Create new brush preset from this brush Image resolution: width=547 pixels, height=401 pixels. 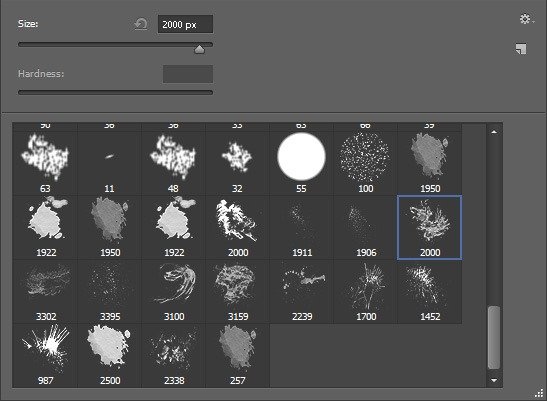(x=521, y=49)
